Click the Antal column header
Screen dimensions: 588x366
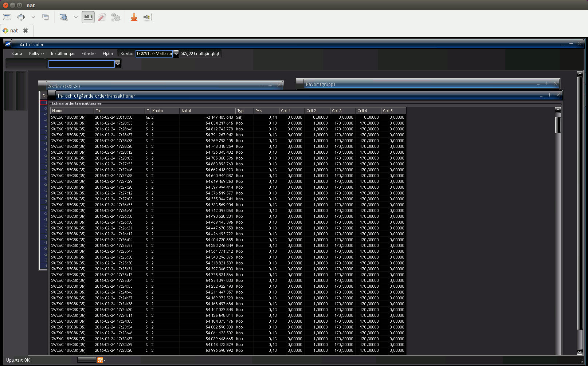[207, 111]
